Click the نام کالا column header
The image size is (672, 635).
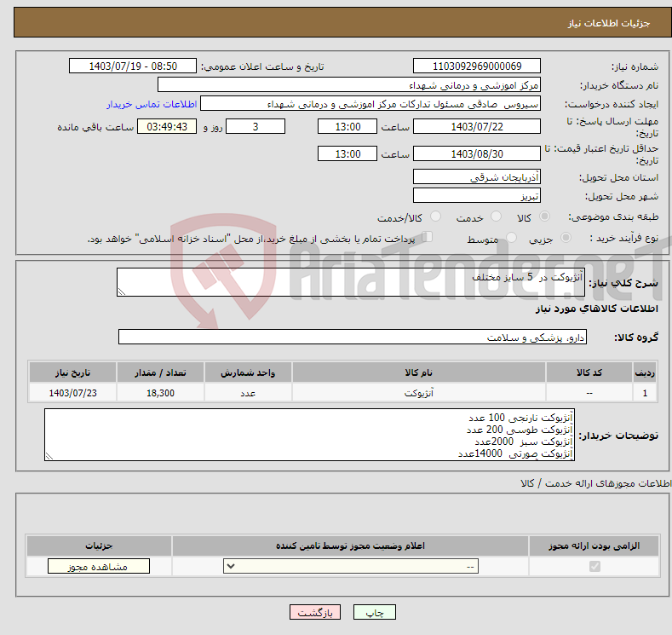[x=419, y=372]
